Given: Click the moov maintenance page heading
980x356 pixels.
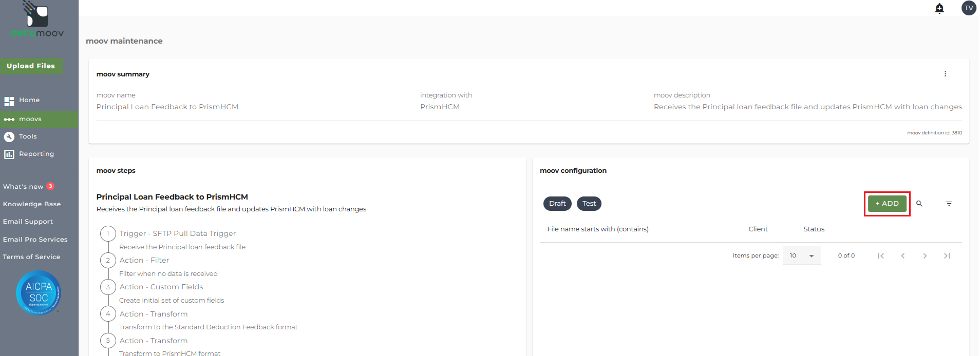Looking at the screenshot, I should (124, 41).
